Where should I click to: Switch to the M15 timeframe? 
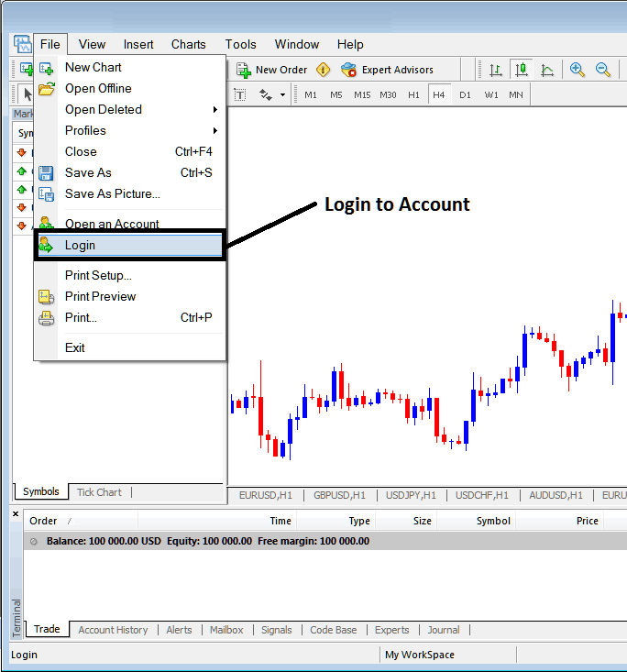[362, 94]
